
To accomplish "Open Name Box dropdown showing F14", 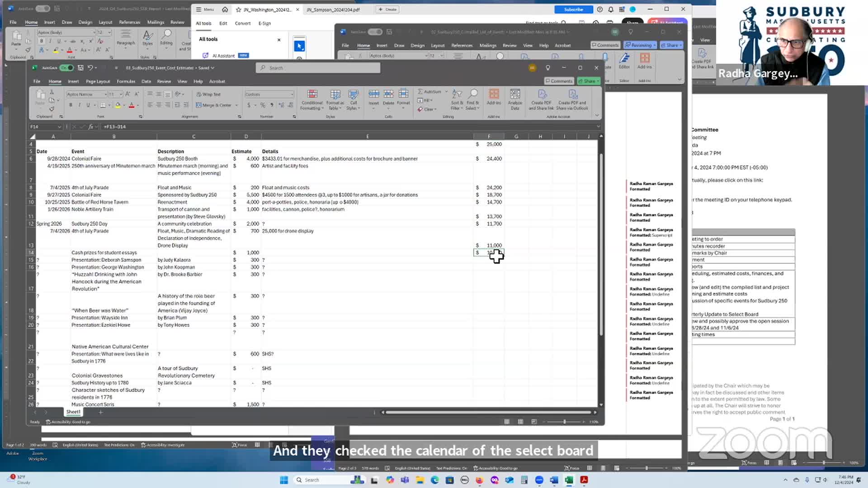I will click(x=59, y=127).
